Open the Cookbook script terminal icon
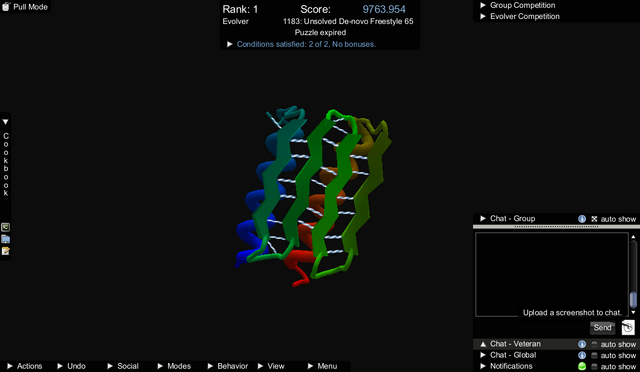This screenshot has height=372, width=640. pyautogui.click(x=5, y=227)
